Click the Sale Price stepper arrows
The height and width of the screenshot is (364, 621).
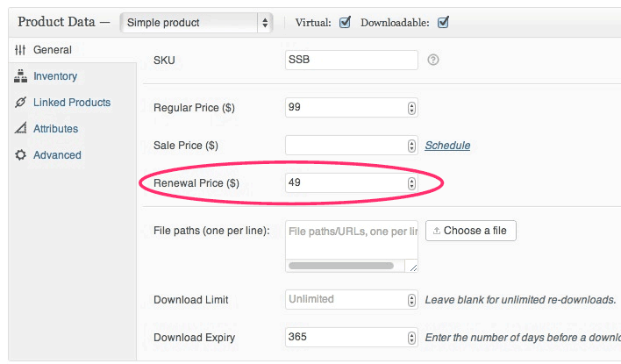pos(411,146)
